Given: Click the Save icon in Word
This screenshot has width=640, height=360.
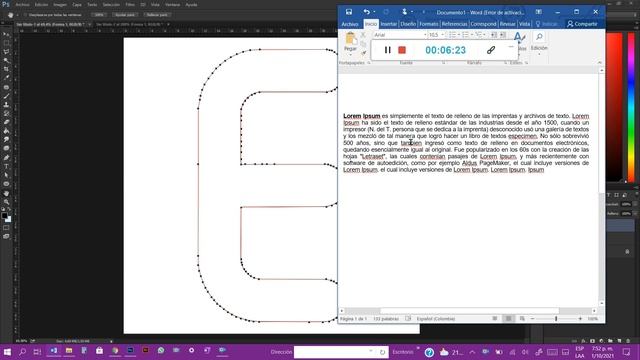Looking at the screenshot, I should [349, 12].
